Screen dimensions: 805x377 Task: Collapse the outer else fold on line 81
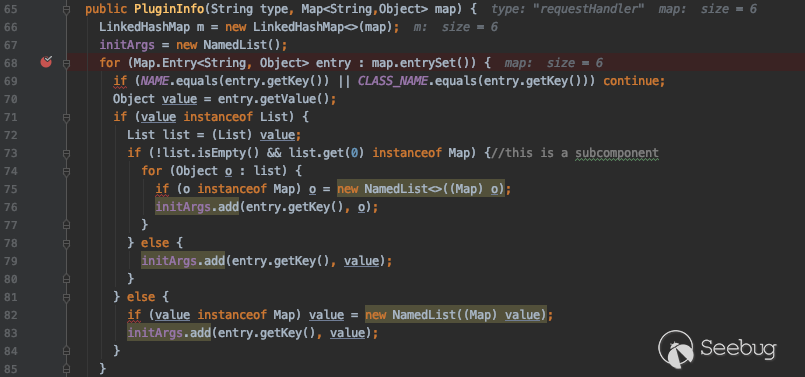(x=66, y=297)
